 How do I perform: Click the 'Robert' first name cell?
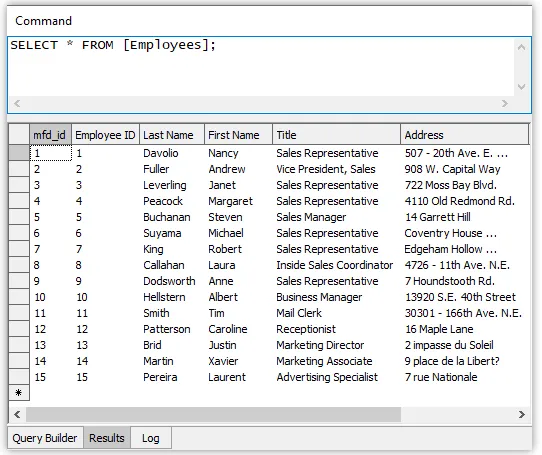(x=239, y=249)
